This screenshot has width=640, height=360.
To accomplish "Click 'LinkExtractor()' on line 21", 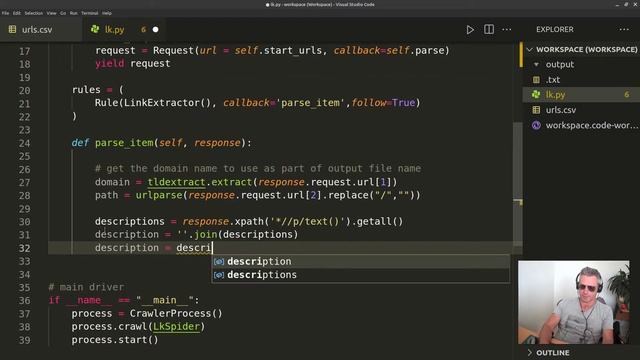I will tap(167, 103).
